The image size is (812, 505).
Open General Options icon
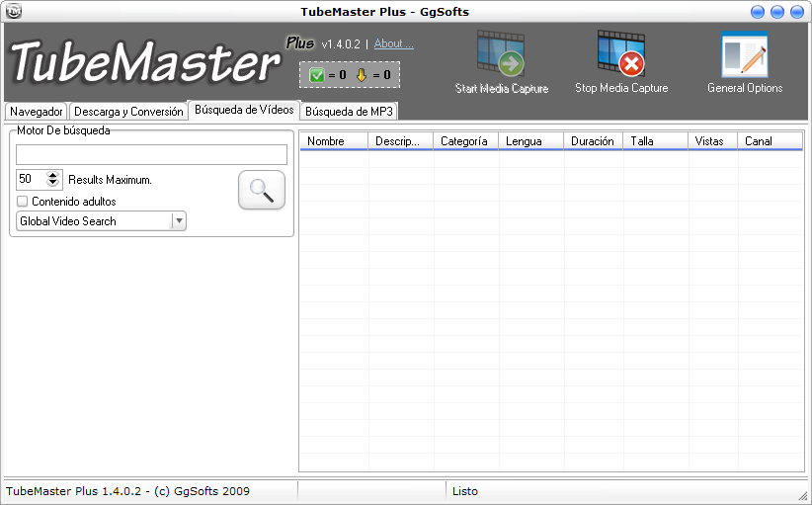[744, 55]
